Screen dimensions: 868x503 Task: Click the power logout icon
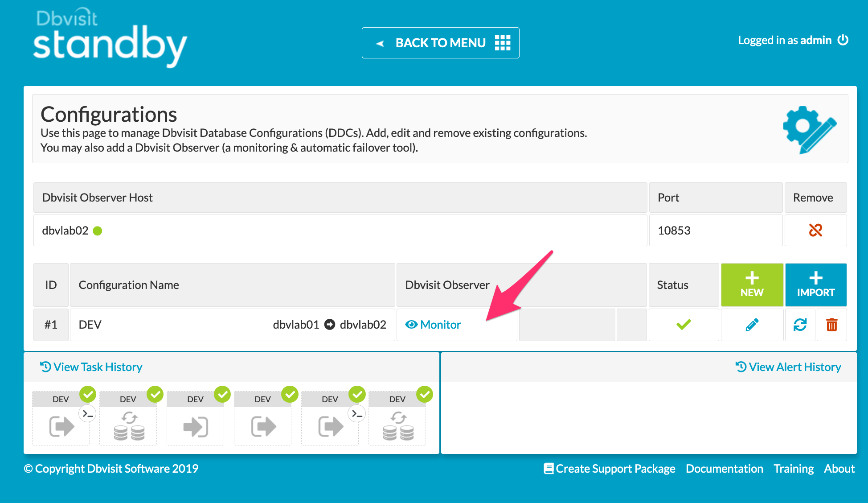click(x=843, y=40)
